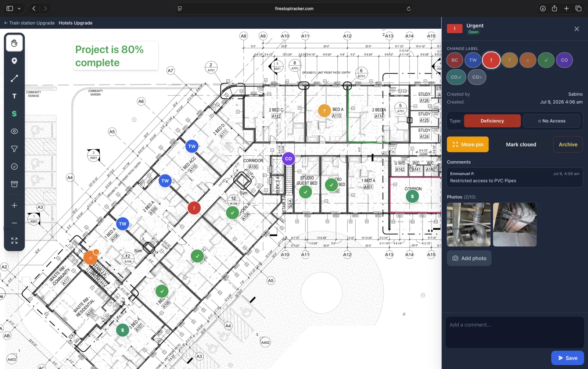Mark the pin as closed

click(x=521, y=144)
